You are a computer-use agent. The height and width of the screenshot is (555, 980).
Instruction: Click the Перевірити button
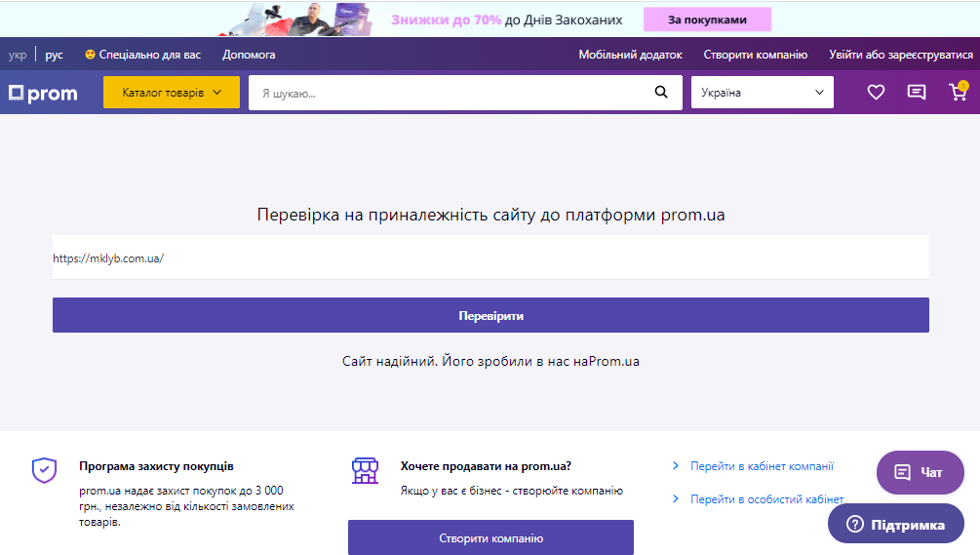tap(490, 315)
